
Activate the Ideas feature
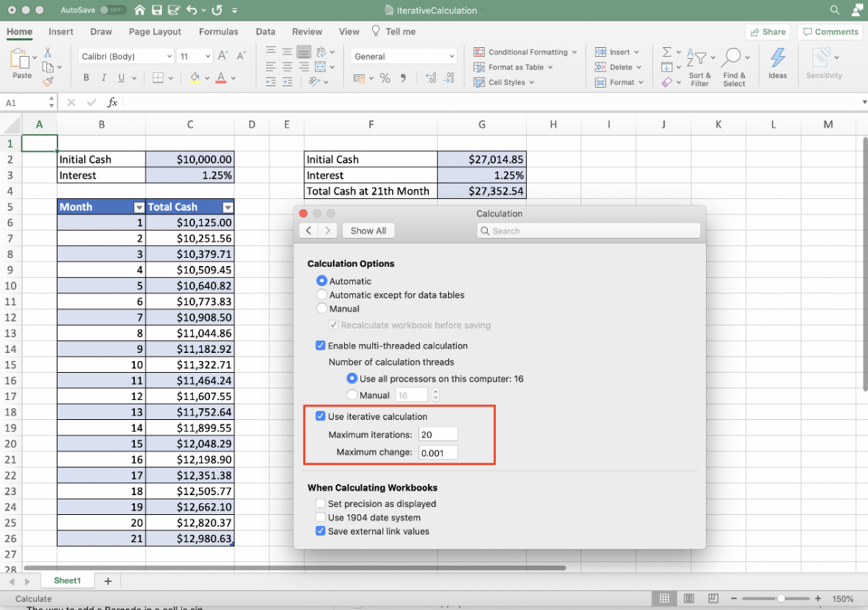click(x=778, y=65)
